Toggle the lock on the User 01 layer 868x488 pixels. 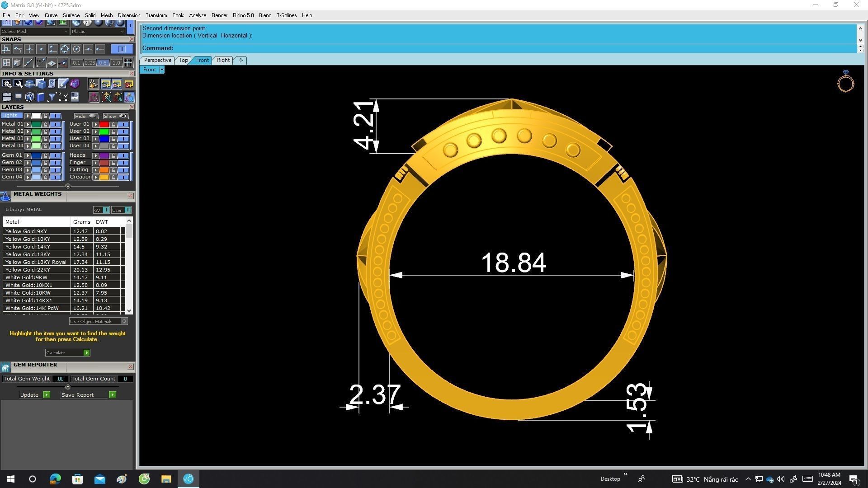pos(113,124)
